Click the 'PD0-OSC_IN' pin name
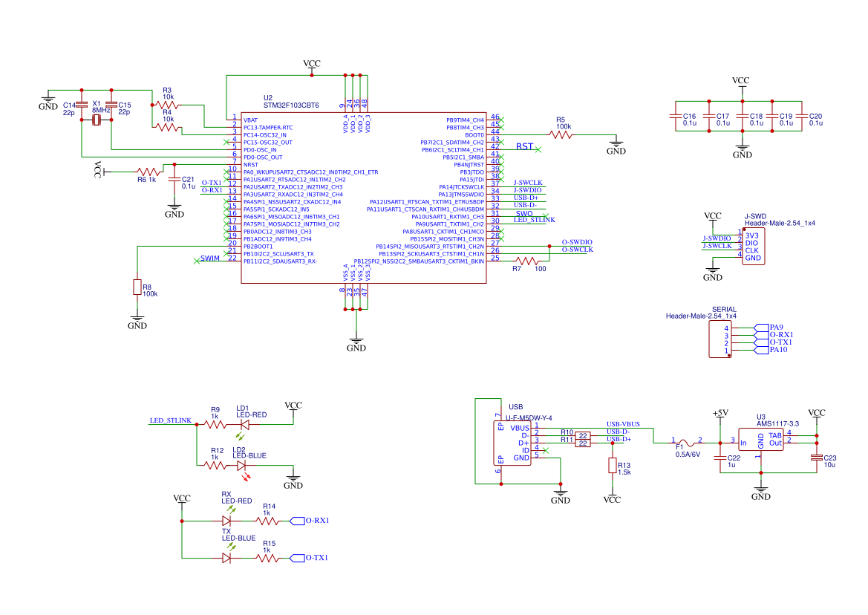868x615 pixels. point(260,150)
